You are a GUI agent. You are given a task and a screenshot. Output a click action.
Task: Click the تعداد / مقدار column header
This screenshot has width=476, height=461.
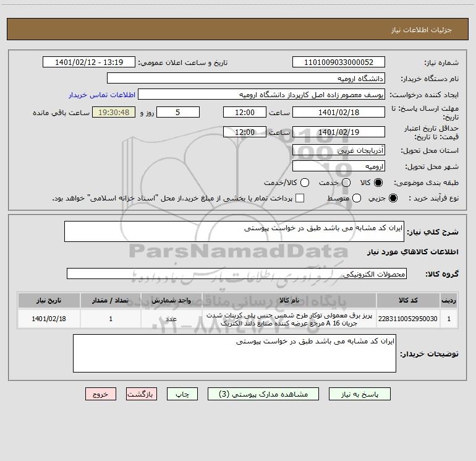pos(111,301)
